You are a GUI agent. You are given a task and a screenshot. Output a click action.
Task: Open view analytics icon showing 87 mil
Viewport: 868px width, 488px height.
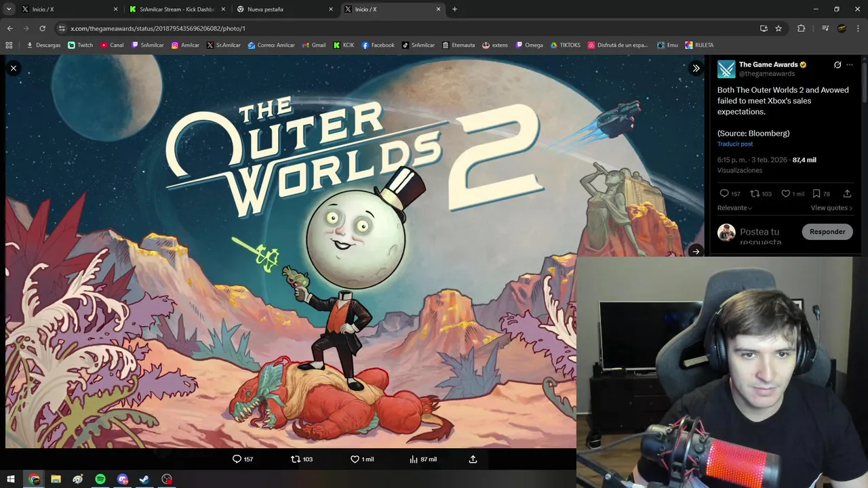(423, 459)
